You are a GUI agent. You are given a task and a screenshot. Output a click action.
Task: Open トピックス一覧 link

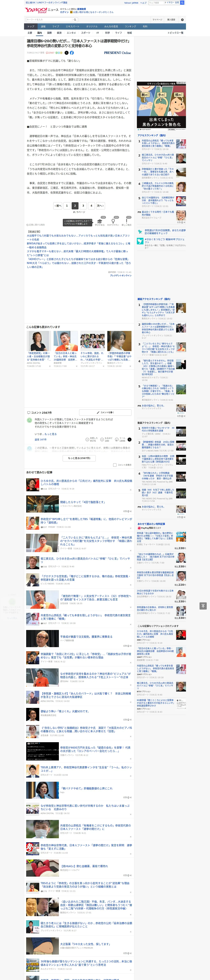click(x=175, y=33)
